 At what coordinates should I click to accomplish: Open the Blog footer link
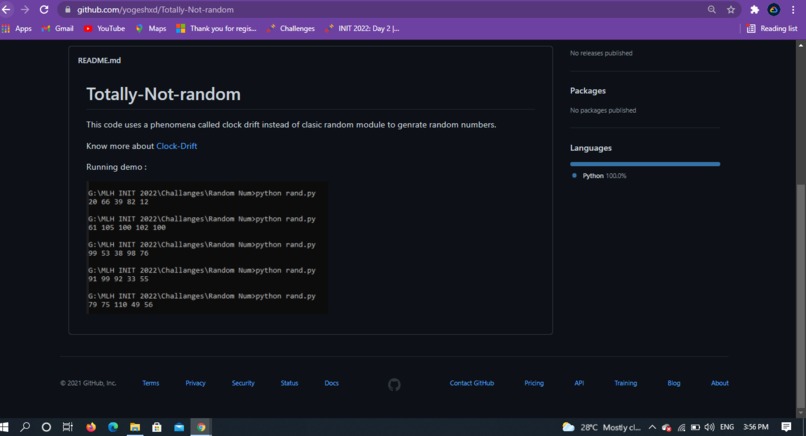[673, 383]
